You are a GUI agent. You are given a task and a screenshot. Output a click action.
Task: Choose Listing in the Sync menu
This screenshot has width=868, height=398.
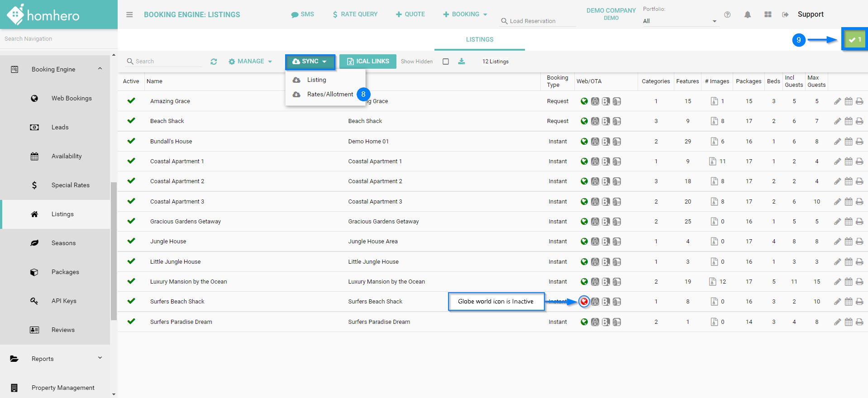click(x=316, y=80)
